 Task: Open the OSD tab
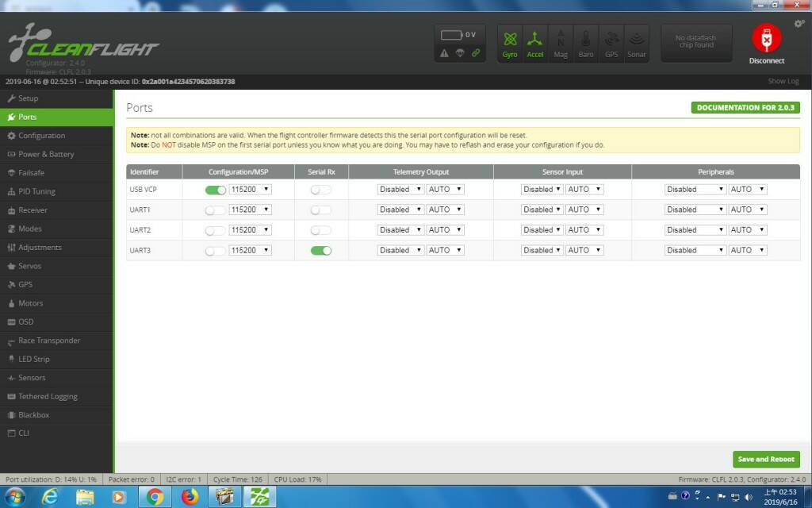[56, 322]
